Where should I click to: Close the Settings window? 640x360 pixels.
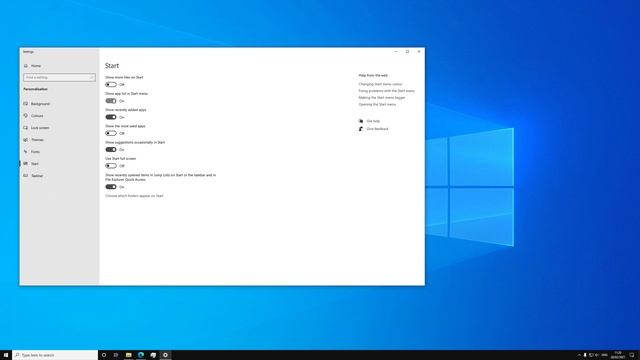point(419,52)
